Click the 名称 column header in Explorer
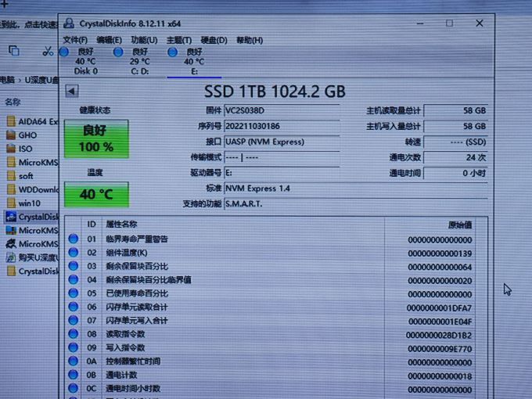The image size is (532, 399). click(13, 102)
